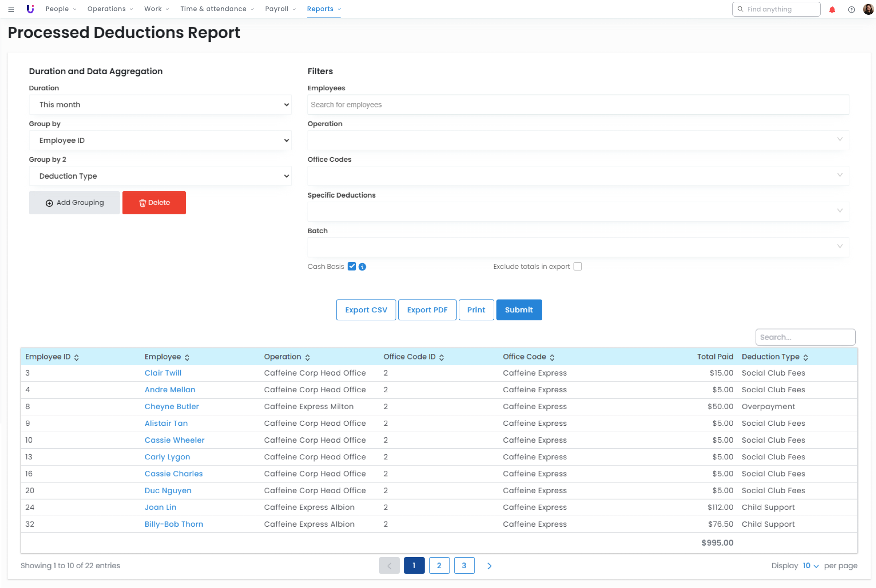Open the Payroll menu
Screen dimensions: 876x588
pyautogui.click(x=280, y=9)
